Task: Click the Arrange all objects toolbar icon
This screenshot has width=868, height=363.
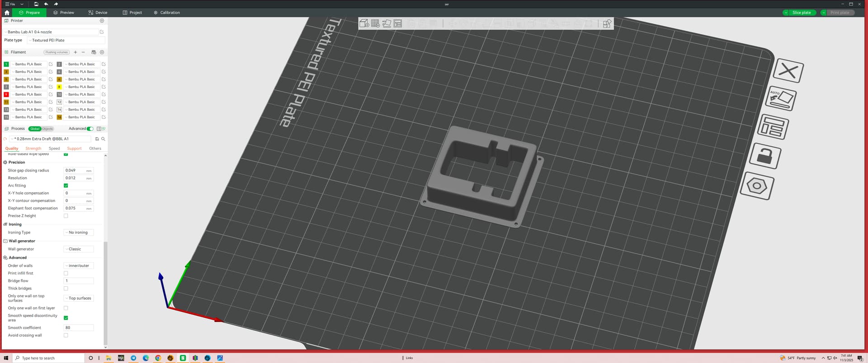Action: (x=398, y=23)
